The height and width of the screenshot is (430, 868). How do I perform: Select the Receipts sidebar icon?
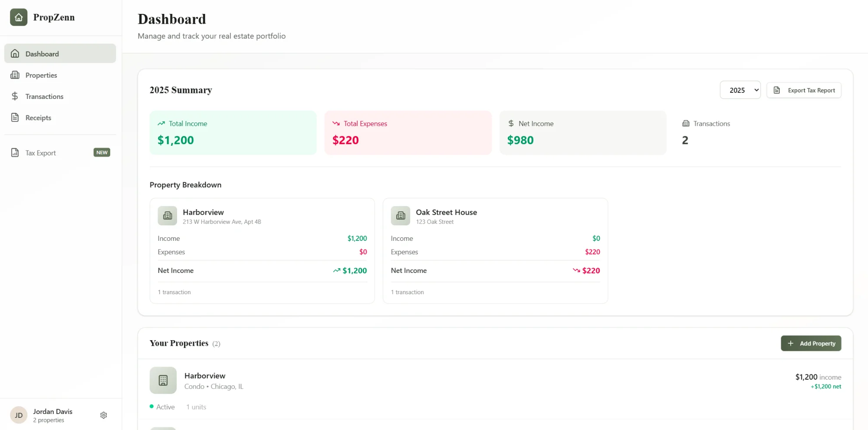[15, 117]
